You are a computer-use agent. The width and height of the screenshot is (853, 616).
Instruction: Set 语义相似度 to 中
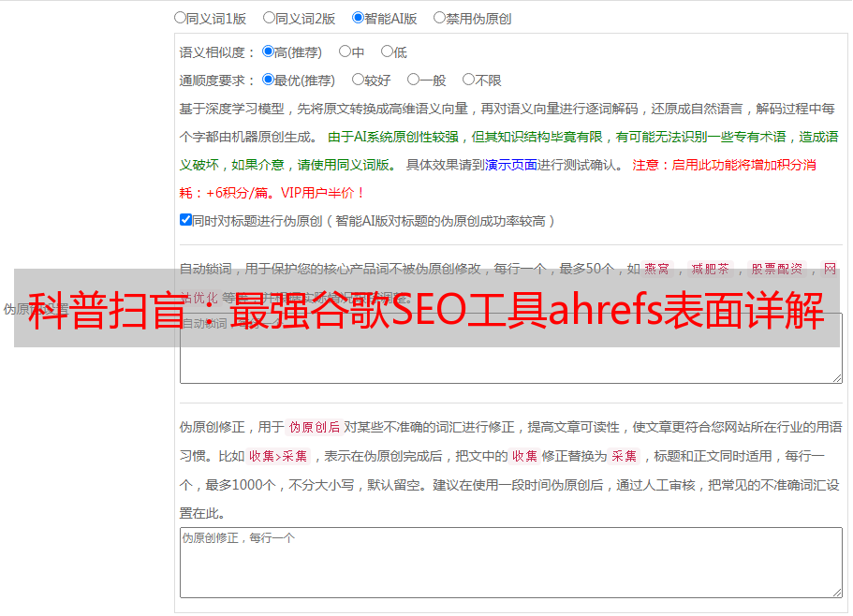(x=345, y=51)
